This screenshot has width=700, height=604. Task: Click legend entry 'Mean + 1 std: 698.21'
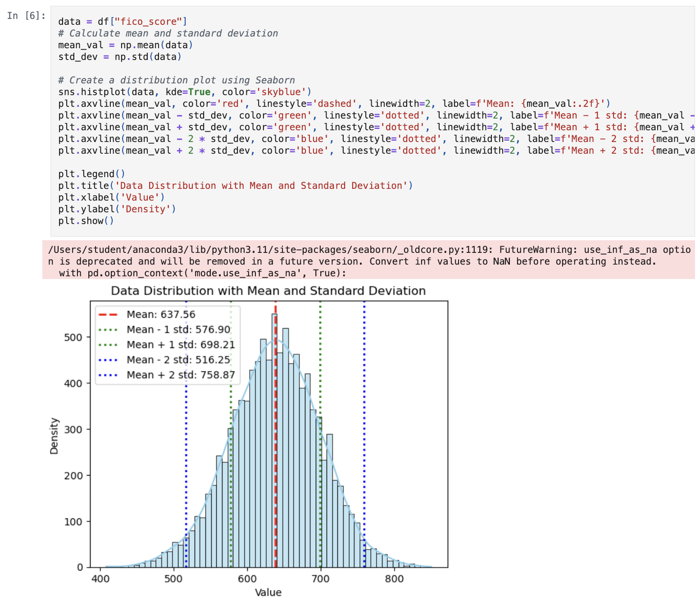pyautogui.click(x=181, y=345)
